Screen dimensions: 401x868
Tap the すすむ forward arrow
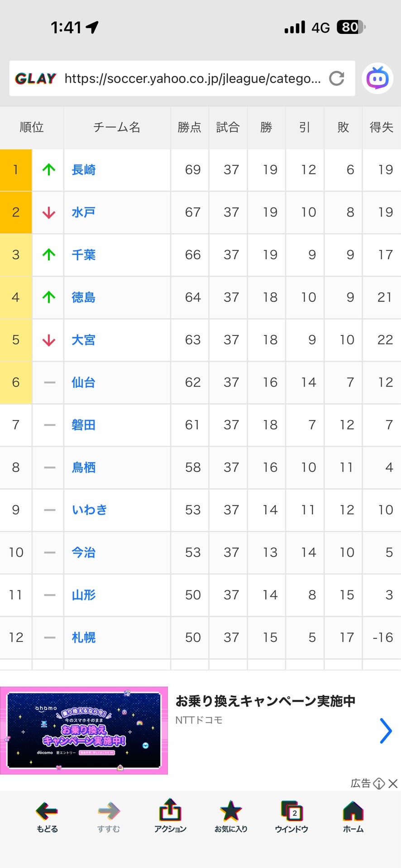coord(109,816)
